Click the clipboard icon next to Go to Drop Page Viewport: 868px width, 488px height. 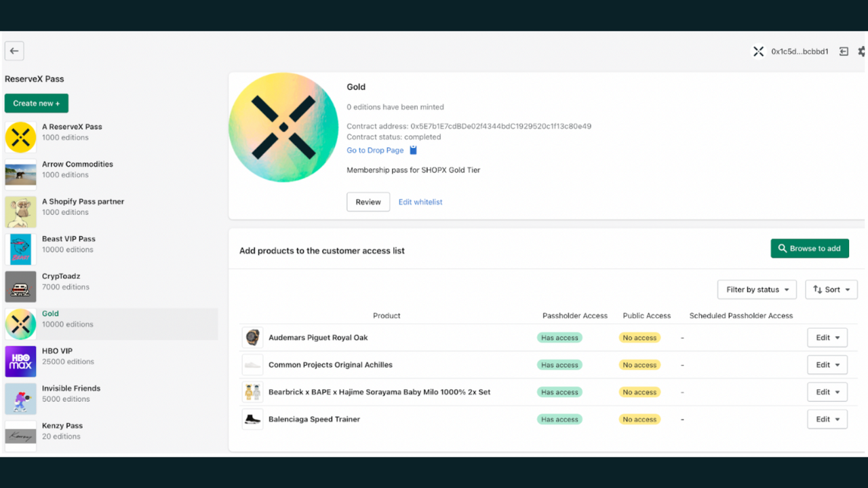pos(413,150)
